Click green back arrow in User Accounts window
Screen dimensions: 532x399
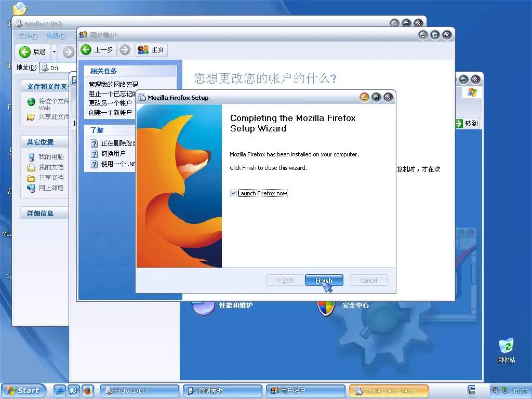tap(86, 49)
